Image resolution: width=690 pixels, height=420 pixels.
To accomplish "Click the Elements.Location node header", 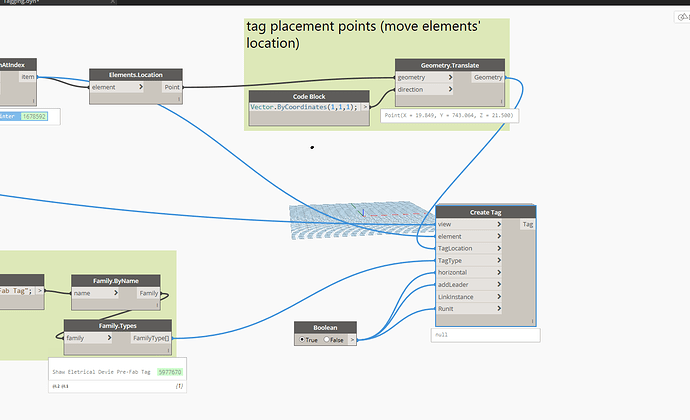I will click(x=136, y=75).
